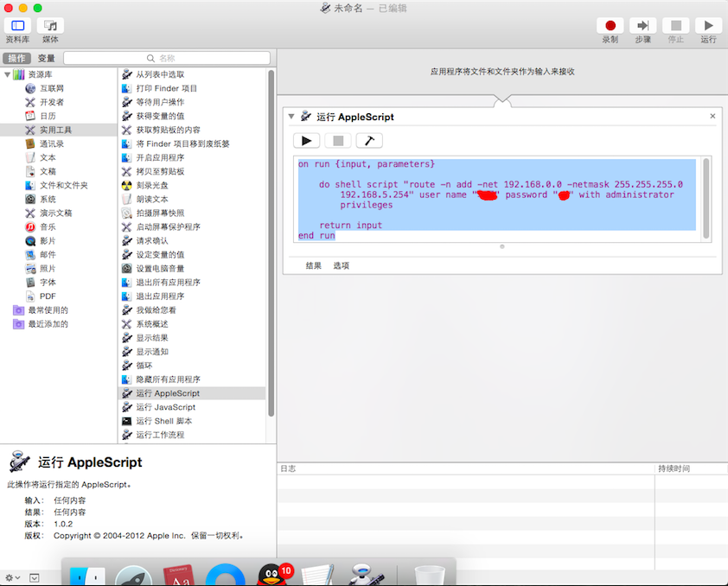This screenshot has width=728, height=586.
Task: Select the 运行工作流程 action
Action: click(x=192, y=435)
